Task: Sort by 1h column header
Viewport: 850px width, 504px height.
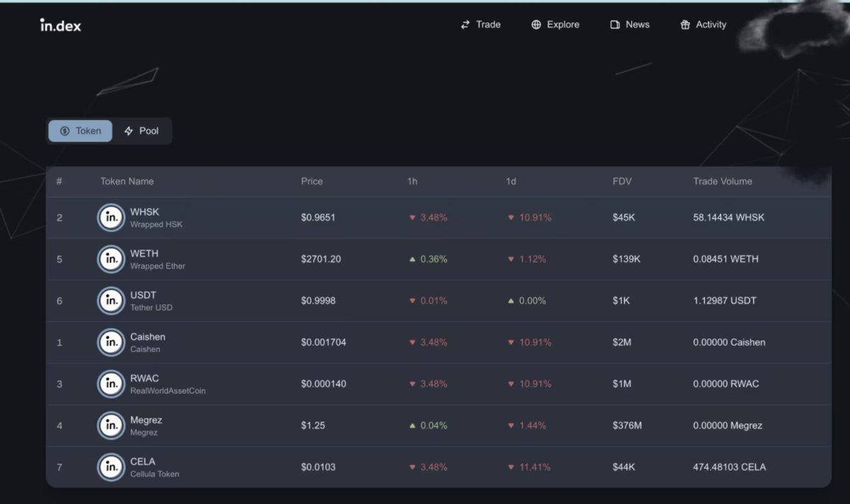Action: 412,181
